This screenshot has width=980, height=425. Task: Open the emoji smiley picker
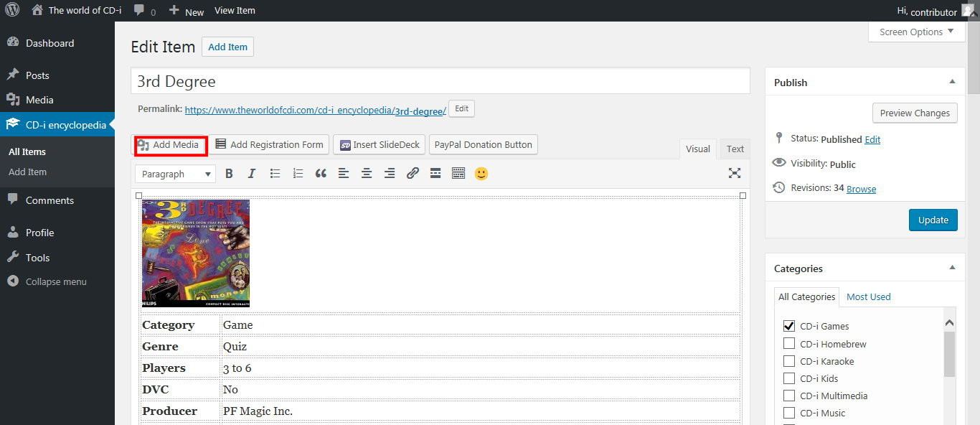(x=481, y=174)
